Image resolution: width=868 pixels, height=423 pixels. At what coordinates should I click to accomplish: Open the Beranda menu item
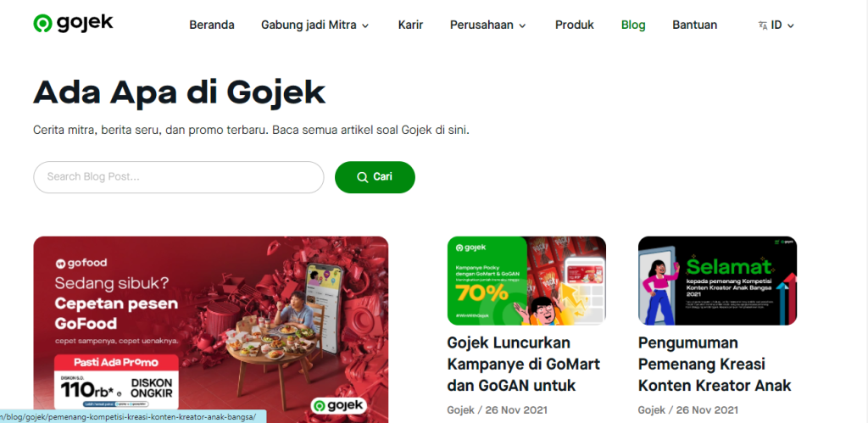tap(211, 25)
